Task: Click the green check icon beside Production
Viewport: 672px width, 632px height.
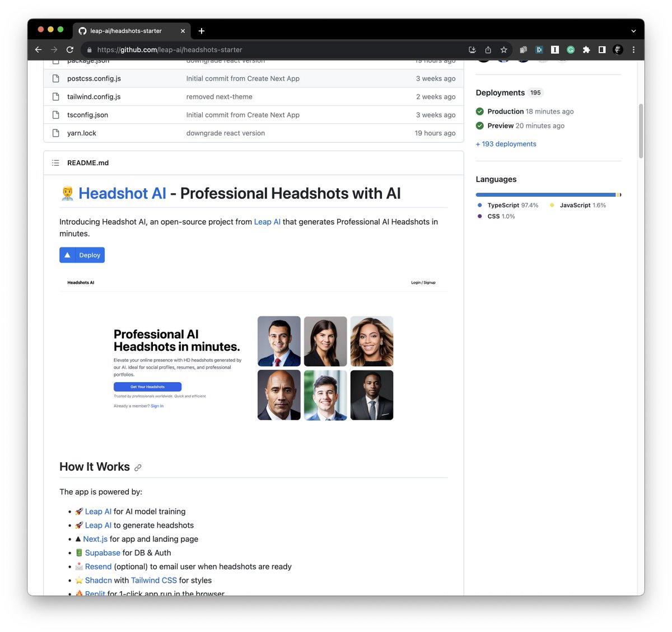Action: (480, 111)
